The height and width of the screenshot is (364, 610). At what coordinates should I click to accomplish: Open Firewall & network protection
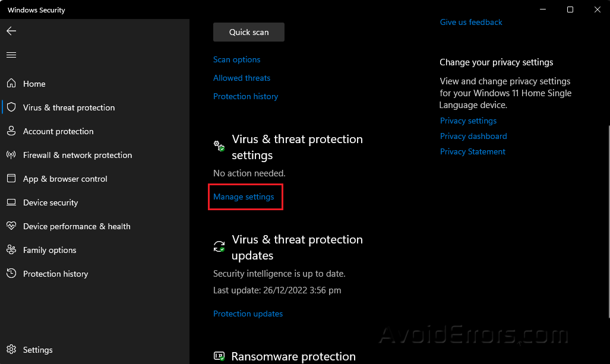77,155
